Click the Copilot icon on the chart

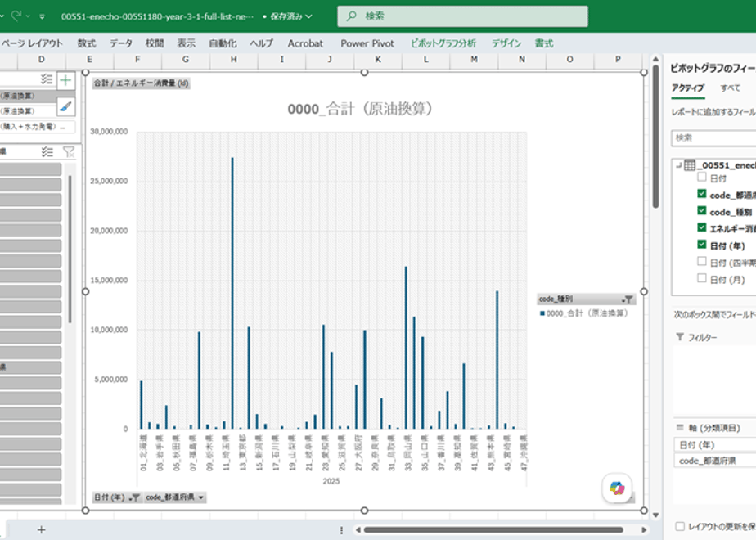coord(617,488)
